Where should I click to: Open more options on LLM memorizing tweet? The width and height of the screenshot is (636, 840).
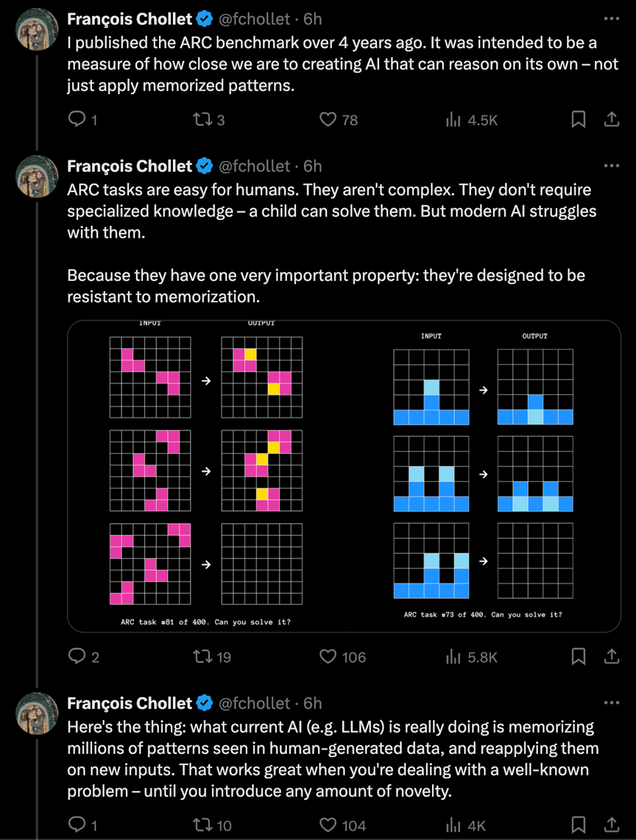(x=611, y=703)
